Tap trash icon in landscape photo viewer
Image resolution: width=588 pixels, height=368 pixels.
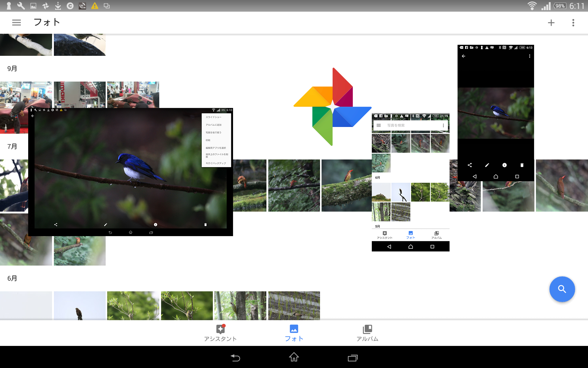tap(205, 224)
